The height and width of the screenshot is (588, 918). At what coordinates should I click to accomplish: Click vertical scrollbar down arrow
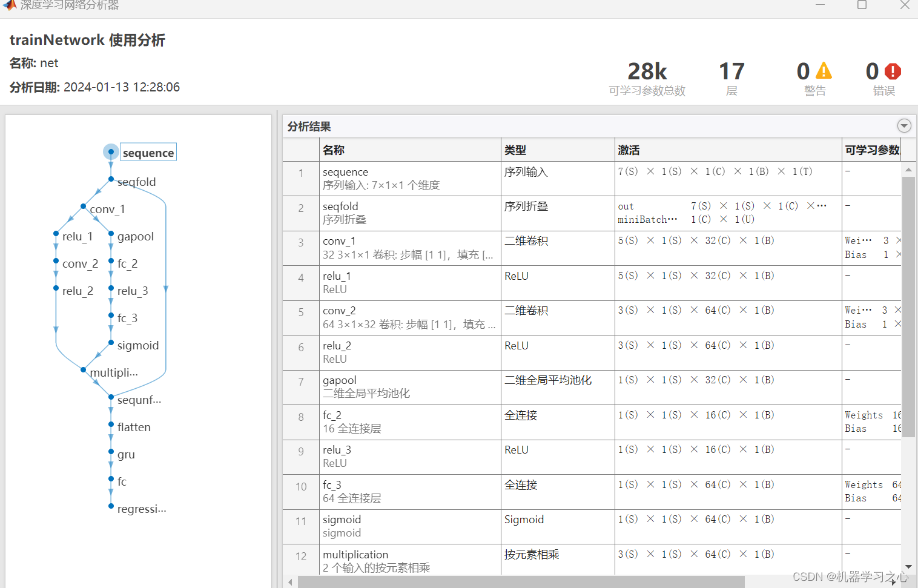908,567
